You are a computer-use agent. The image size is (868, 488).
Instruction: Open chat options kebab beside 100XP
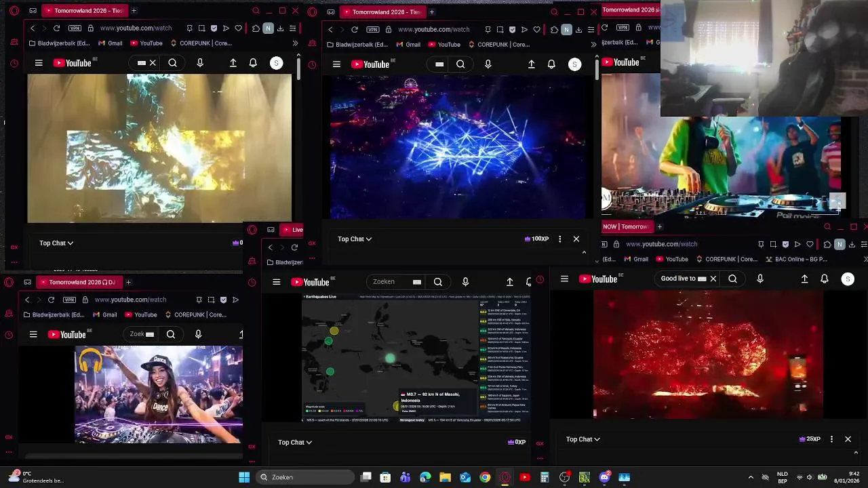pos(559,239)
